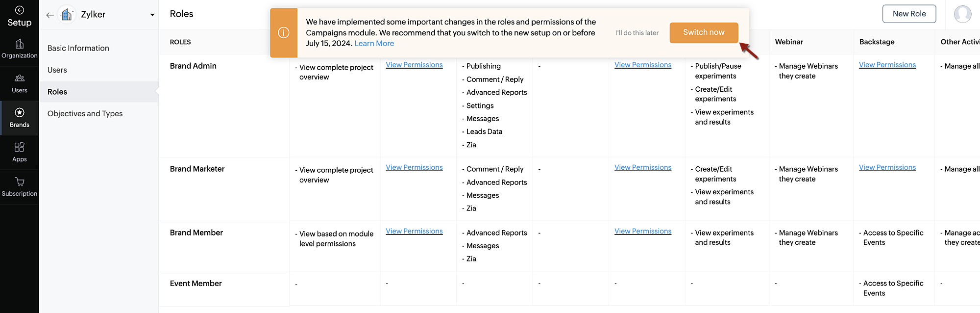This screenshot has height=313, width=980.
Task: View Backstage permissions for Brand Marketer
Action: point(887,167)
